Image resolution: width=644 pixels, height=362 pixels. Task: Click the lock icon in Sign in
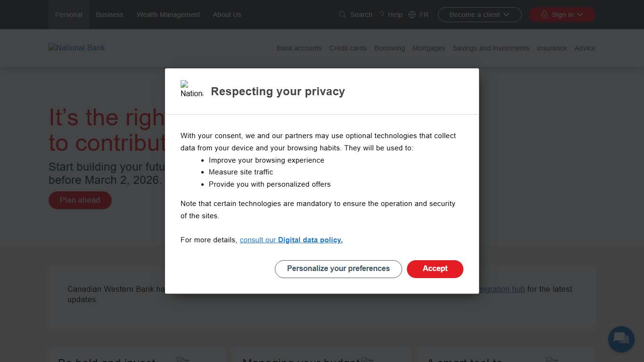[x=545, y=15]
